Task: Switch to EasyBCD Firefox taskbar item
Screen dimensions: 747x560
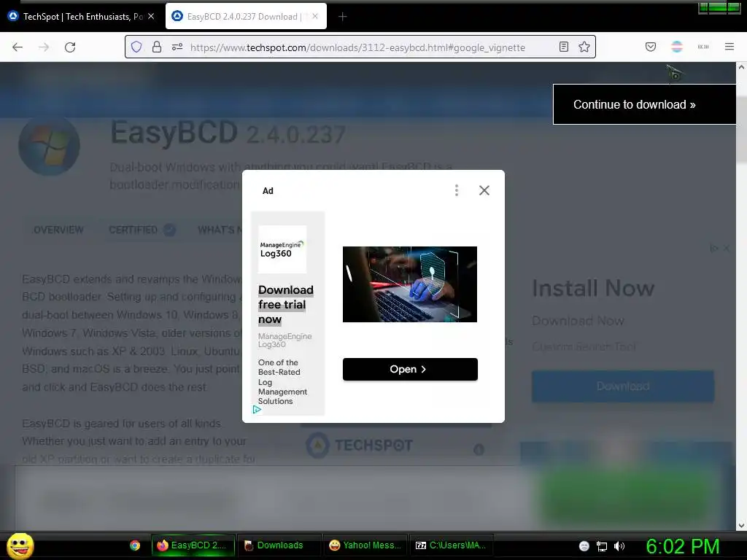Action: (193, 545)
